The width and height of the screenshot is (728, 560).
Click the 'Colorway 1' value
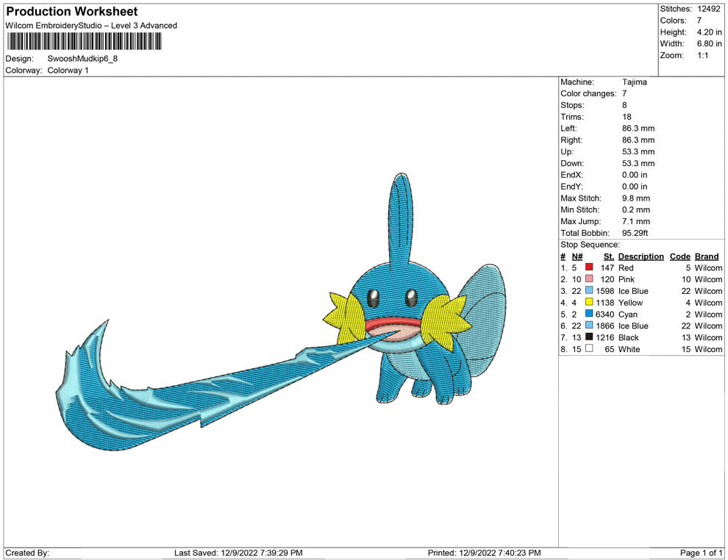(x=68, y=71)
